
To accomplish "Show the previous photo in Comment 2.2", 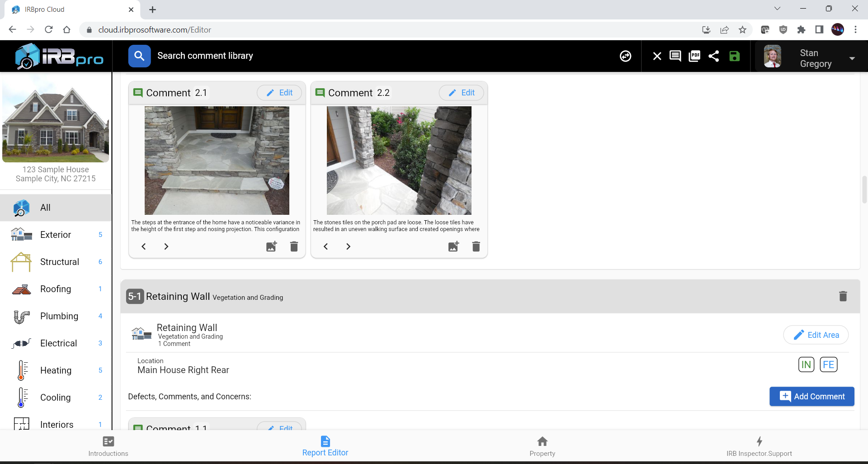I will 325,246.
